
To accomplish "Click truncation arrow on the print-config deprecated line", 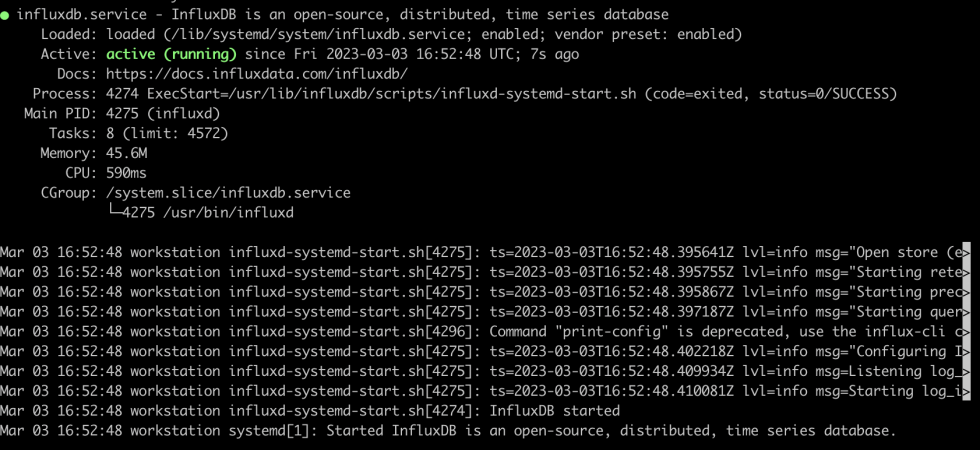I will coord(966,332).
